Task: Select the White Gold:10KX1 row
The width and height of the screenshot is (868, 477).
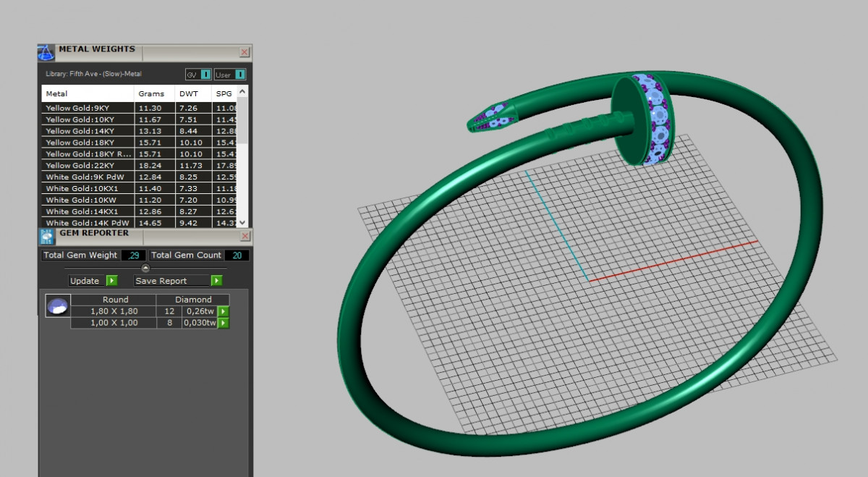Action: (x=140, y=189)
